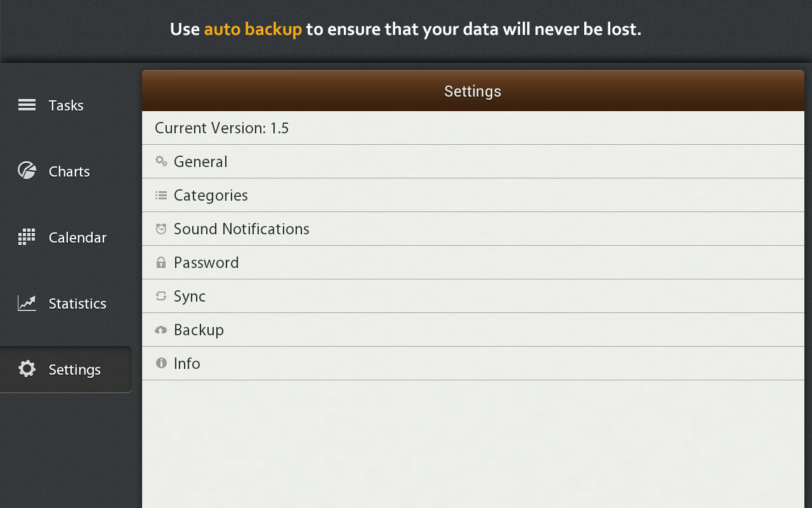Screen dimensions: 812x508
Task: Click the Settings gear icon in sidebar
Action: (27, 369)
